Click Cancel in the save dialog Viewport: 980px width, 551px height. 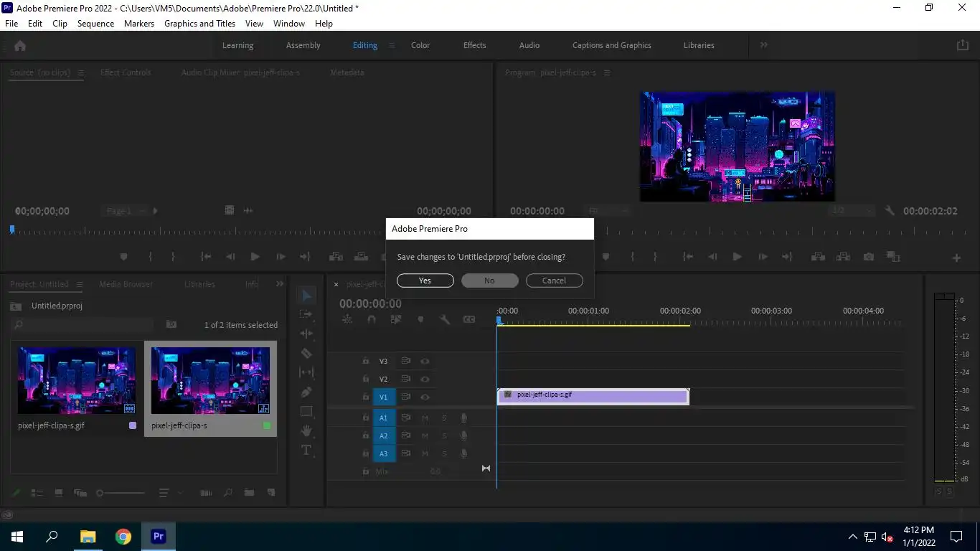[x=554, y=281]
